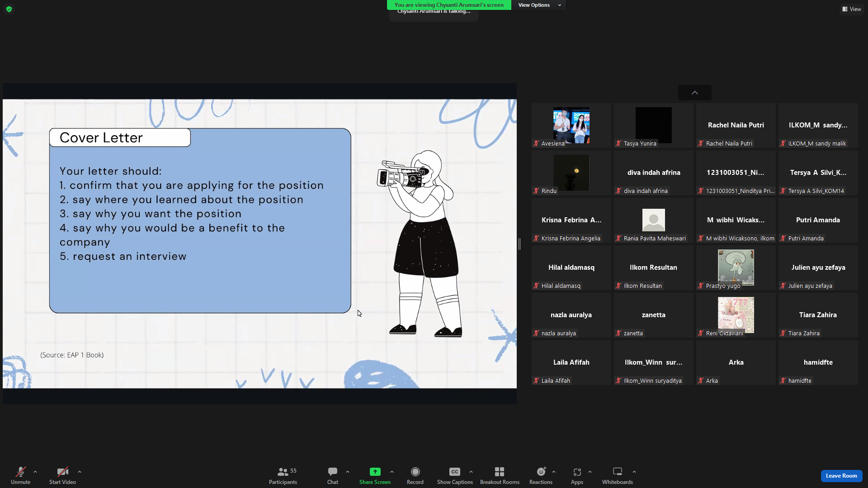868x488 pixels.
Task: Select Putri Amanda's tile
Action: pyautogui.click(x=818, y=220)
